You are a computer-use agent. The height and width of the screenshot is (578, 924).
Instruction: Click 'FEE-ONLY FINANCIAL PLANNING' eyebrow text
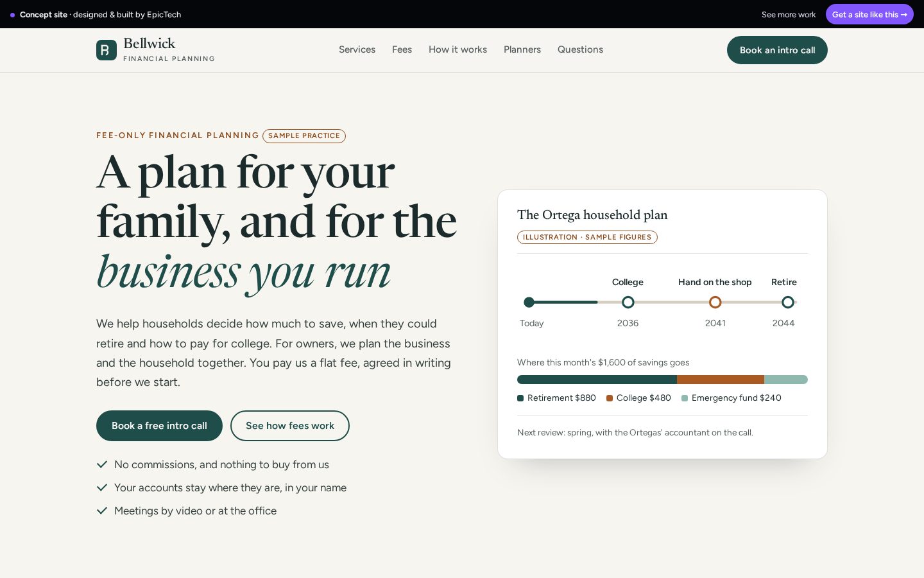click(x=178, y=136)
